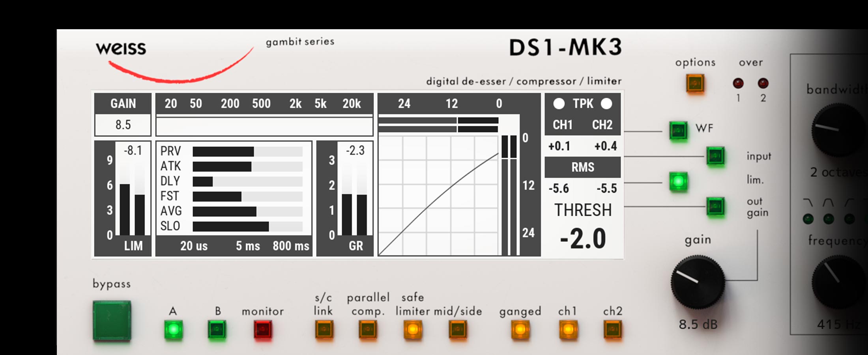This screenshot has height=355, width=868.
Task: Click the SLO release time bar
Action: click(x=247, y=226)
